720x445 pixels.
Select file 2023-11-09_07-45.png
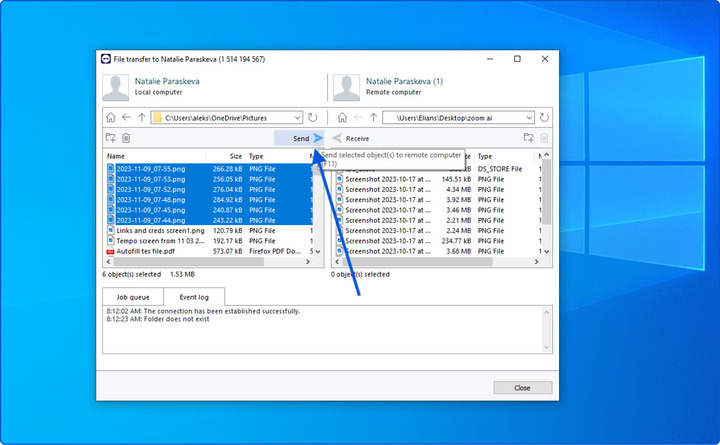click(x=151, y=210)
